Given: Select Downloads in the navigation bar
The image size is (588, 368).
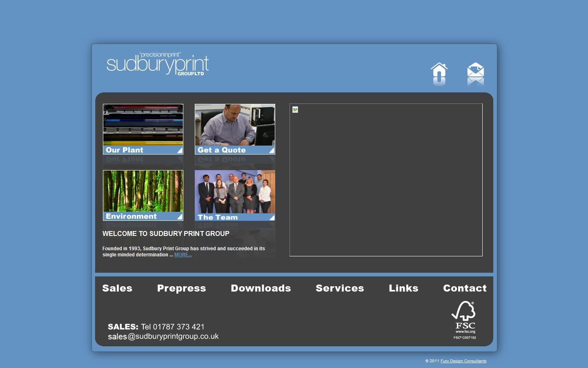Looking at the screenshot, I should [261, 289].
